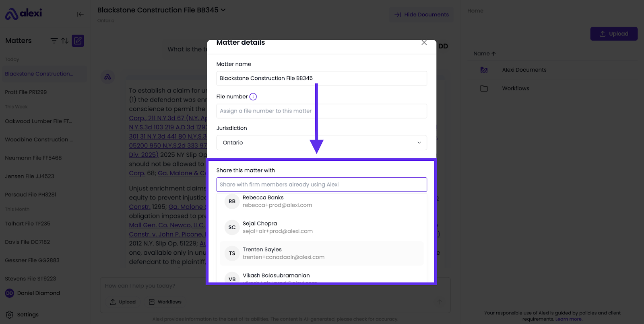Open Oakwood Lumber File matter

click(x=38, y=121)
